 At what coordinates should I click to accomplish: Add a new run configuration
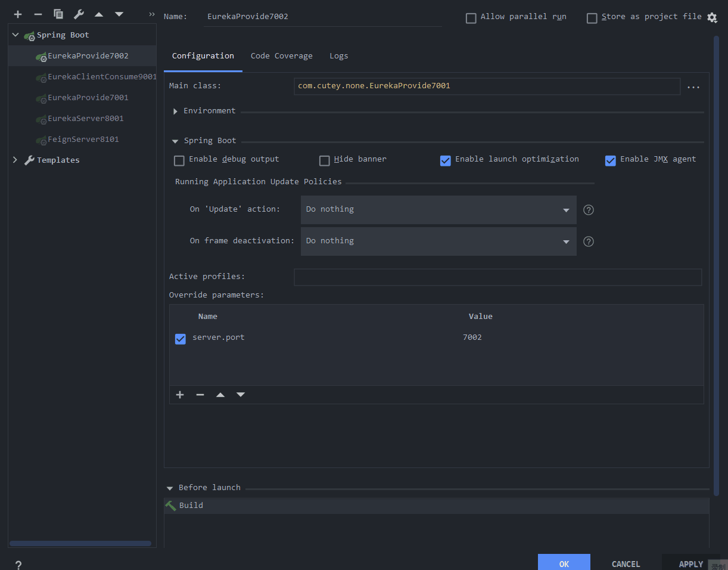18,14
